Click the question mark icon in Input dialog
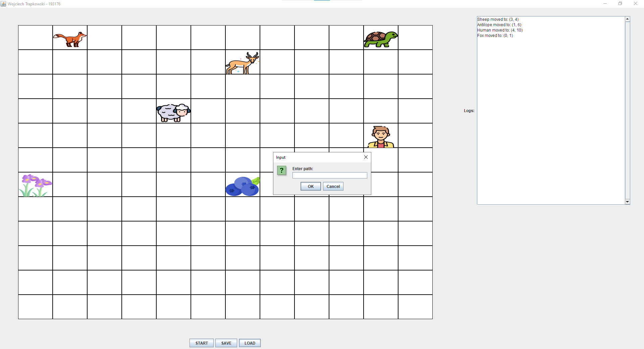The image size is (644, 349). pyautogui.click(x=282, y=170)
